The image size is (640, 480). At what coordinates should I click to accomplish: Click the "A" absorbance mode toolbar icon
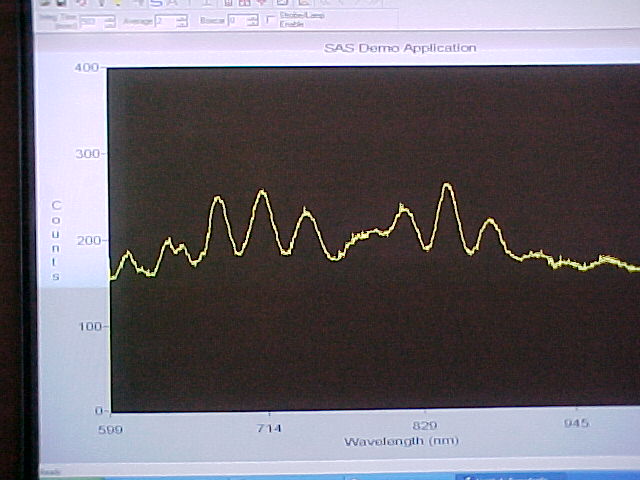pyautogui.click(x=173, y=3)
